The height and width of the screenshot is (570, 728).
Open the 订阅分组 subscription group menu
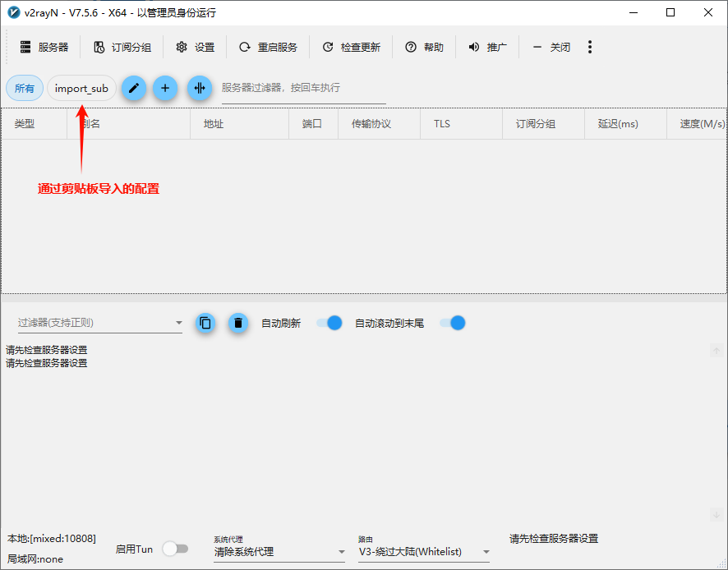(x=122, y=47)
